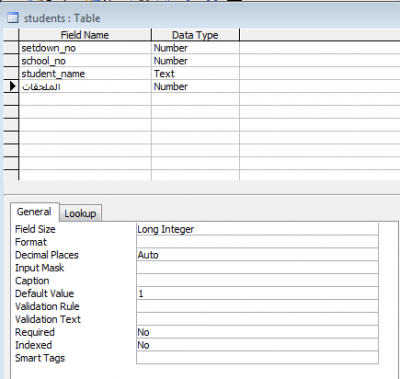Click the Default Value box containing 1
This screenshot has height=379, width=400.
click(x=257, y=294)
